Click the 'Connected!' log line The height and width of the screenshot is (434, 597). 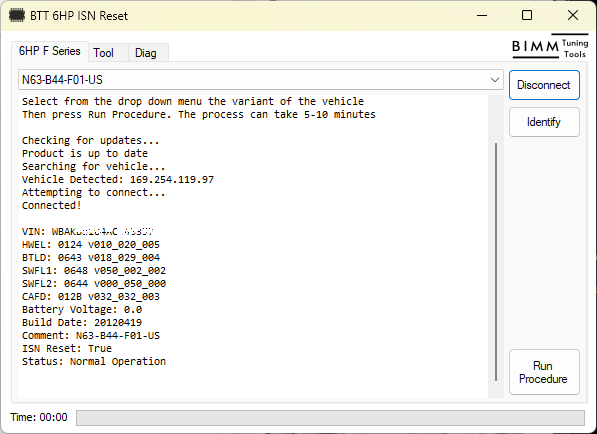click(x=51, y=205)
